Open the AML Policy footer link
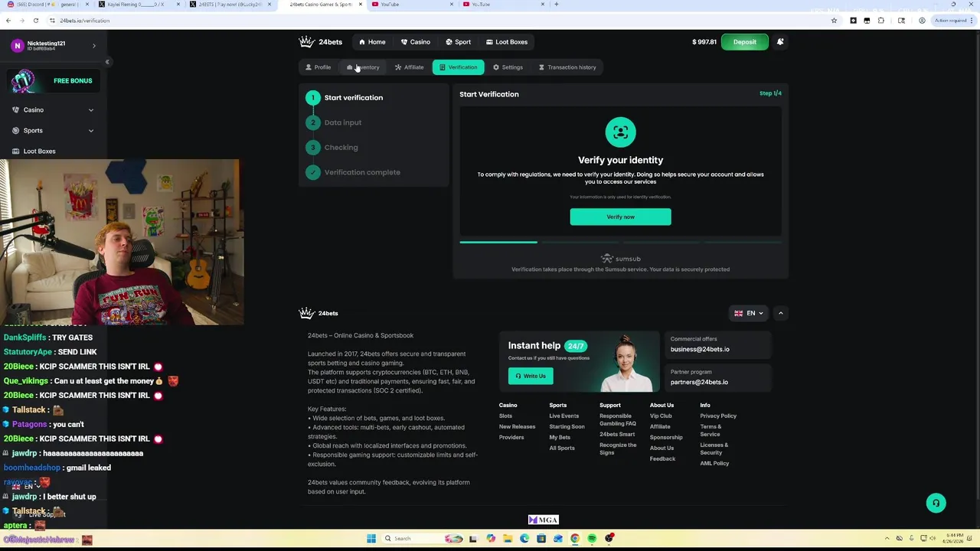Screen dimensions: 980x551 tap(714, 464)
